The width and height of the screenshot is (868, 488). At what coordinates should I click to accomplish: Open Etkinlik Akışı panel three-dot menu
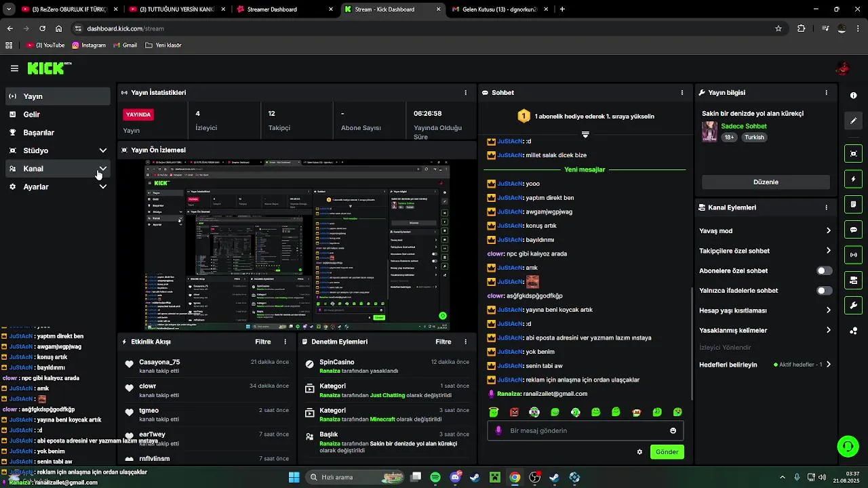[x=285, y=342]
